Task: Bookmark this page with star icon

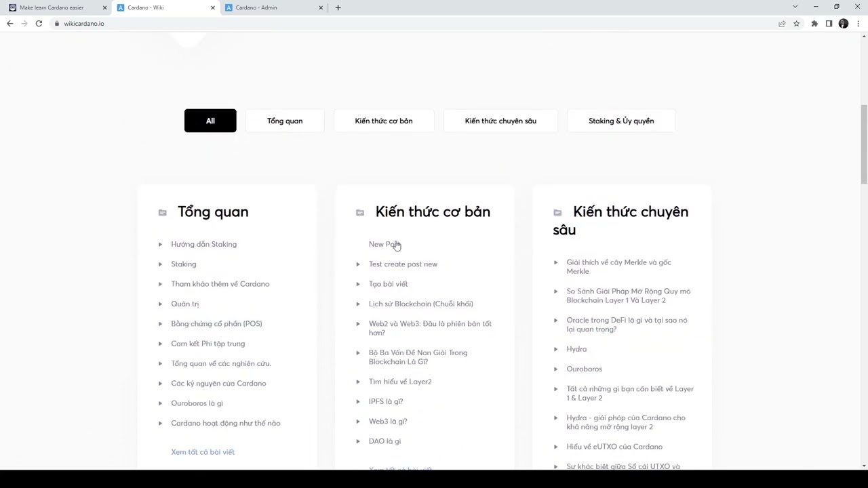Action: [797, 23]
